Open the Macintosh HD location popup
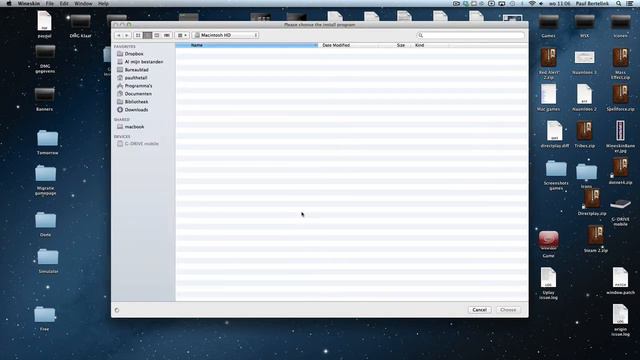The image size is (640, 360). pos(226,36)
